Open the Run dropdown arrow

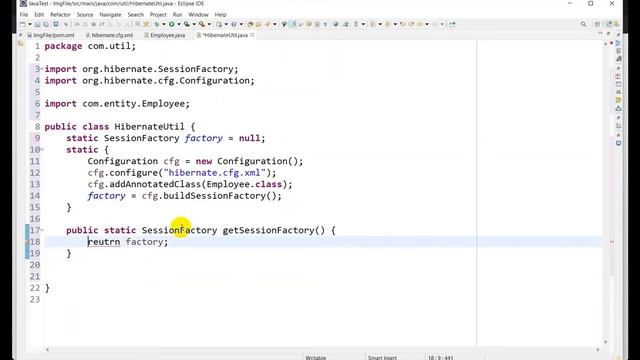tap(179, 24)
